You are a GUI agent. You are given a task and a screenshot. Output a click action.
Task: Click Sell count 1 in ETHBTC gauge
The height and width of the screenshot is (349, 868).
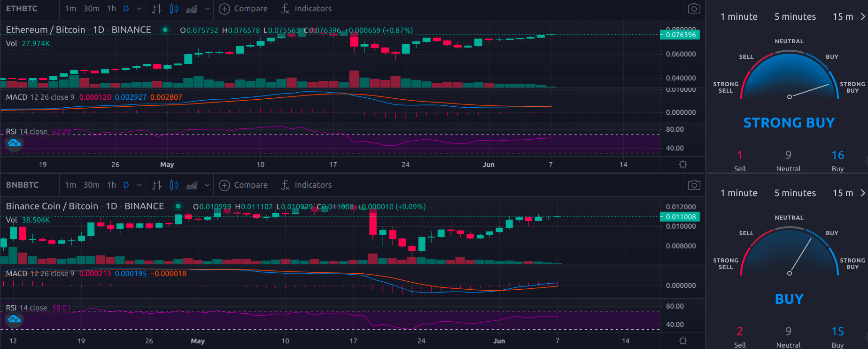pyautogui.click(x=740, y=155)
